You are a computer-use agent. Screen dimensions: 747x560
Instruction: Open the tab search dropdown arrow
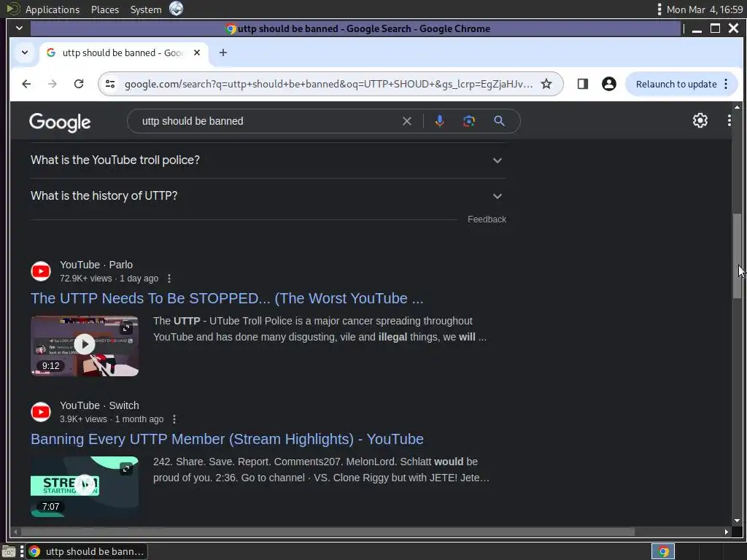(25, 52)
